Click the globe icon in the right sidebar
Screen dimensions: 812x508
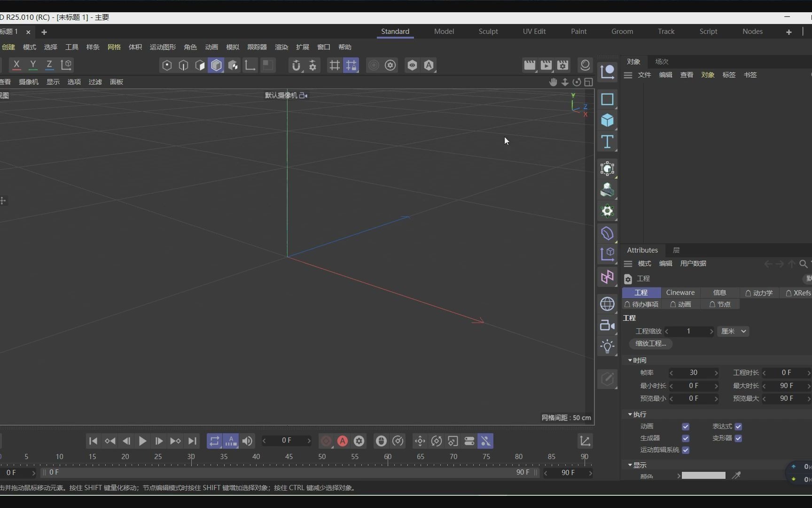pos(608,304)
